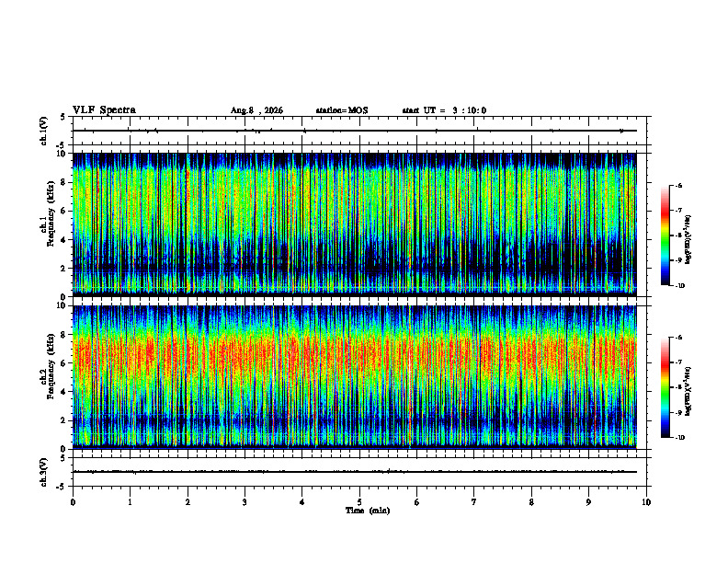Click tick label "2" on the Time axis

188,502
